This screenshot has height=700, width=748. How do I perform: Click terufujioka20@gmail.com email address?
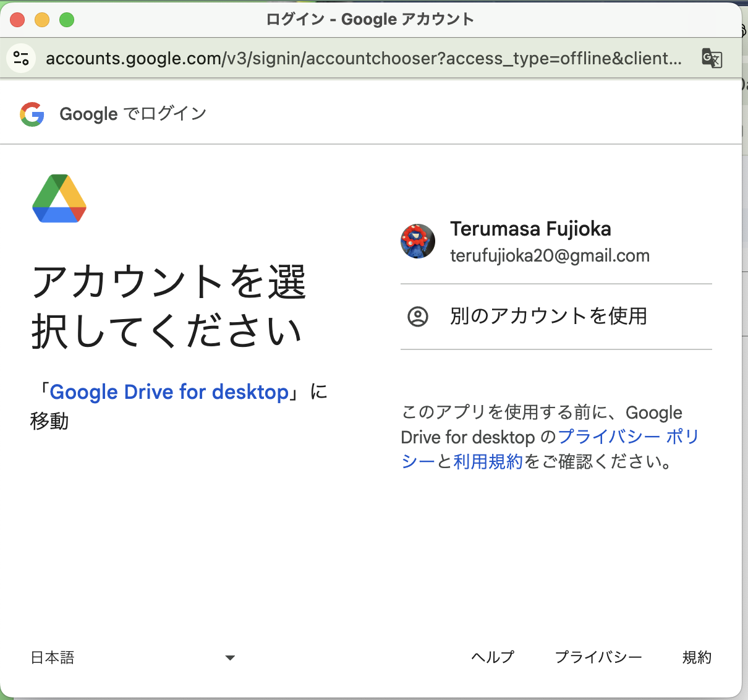(x=550, y=255)
